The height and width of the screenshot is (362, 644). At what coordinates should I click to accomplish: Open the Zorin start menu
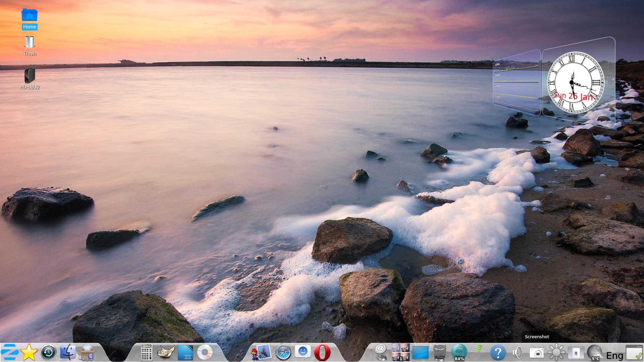[x=9, y=352]
